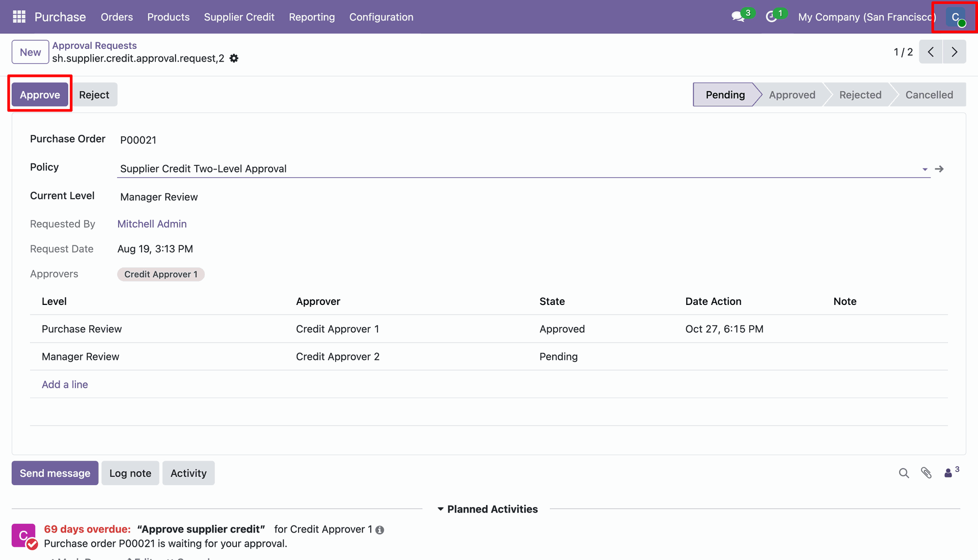Open the Supplier Credit menu
The height and width of the screenshot is (560, 978).
239,17
